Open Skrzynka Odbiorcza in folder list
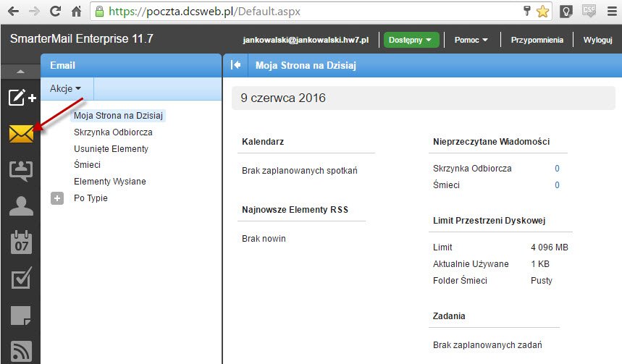 click(113, 132)
